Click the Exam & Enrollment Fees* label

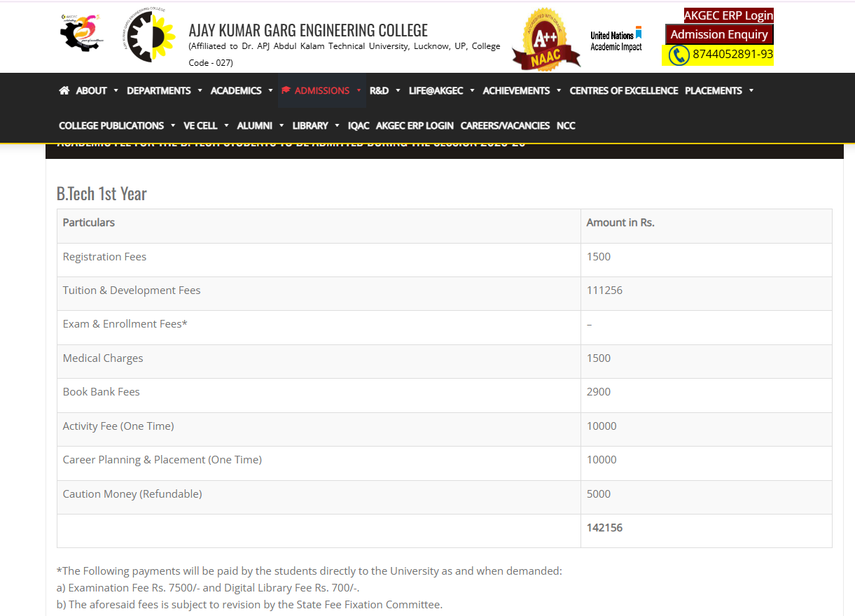click(x=125, y=324)
